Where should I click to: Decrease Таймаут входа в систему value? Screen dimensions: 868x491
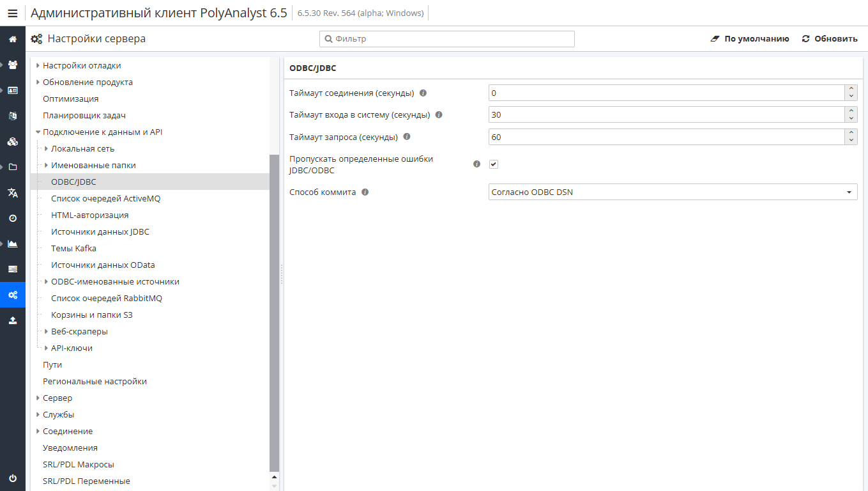851,119
